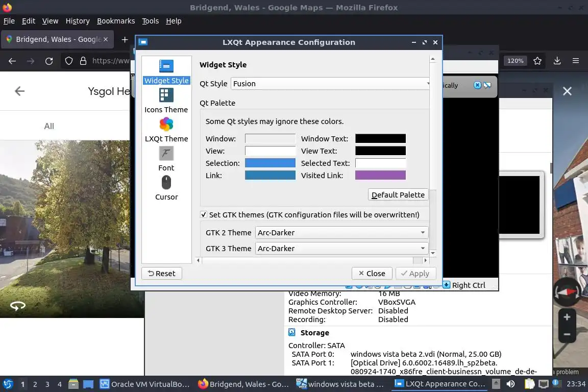Image resolution: width=588 pixels, height=392 pixels.
Task: Open the Tools menu
Action: click(x=151, y=21)
